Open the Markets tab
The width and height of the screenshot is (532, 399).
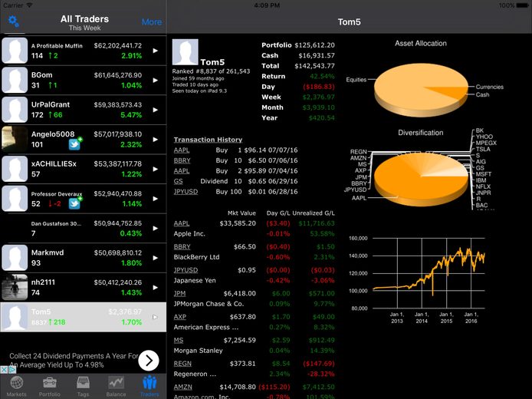pos(16,387)
